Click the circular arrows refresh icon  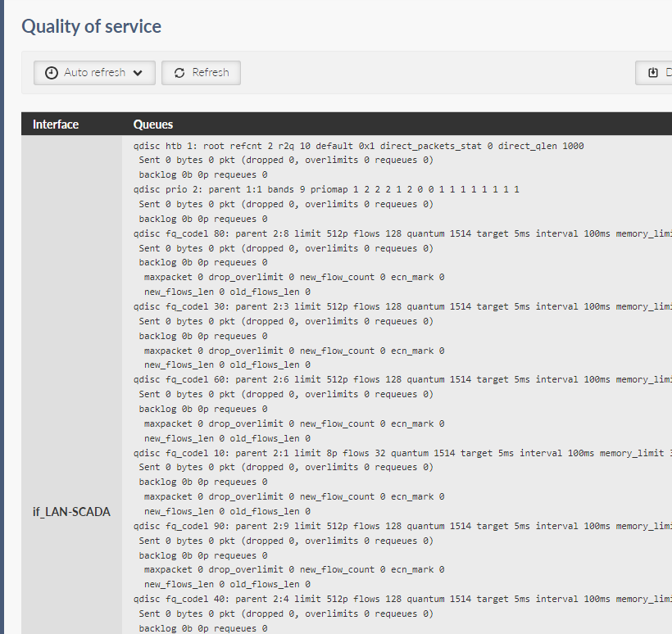pyautogui.click(x=179, y=73)
